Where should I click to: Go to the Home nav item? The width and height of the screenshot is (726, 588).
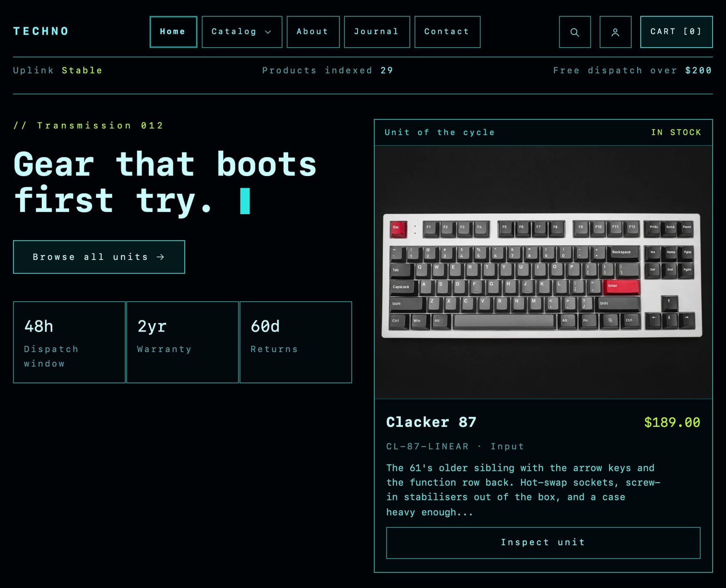[x=173, y=32]
